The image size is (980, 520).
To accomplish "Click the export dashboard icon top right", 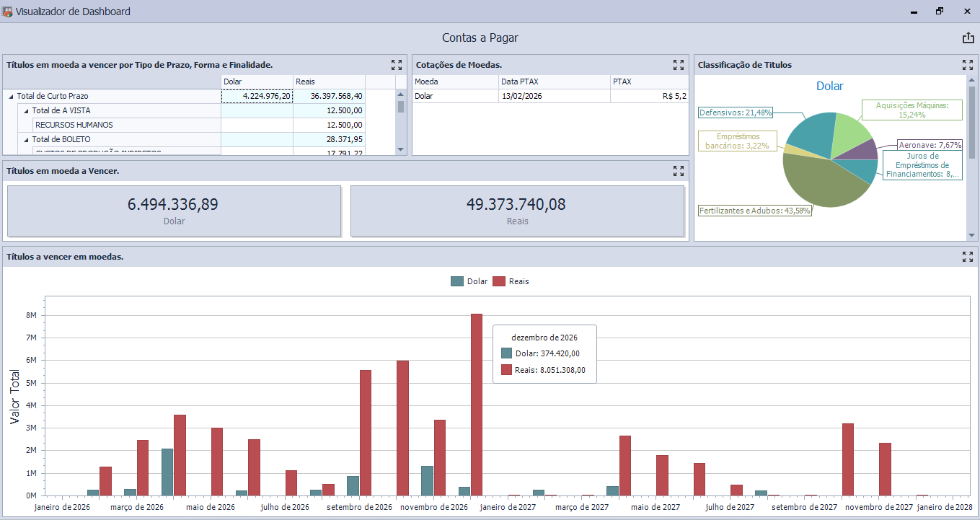I will pos(967,38).
